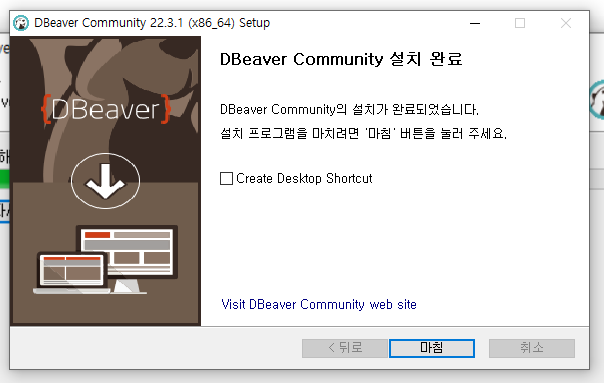Click the {DBeaver} logo in the banner
This screenshot has width=604, height=383.
(106, 109)
